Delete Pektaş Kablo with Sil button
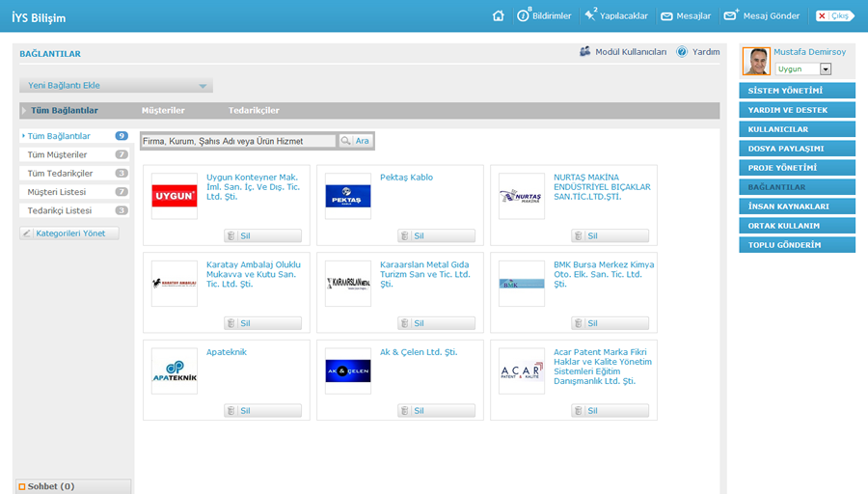This screenshot has width=868, height=494. point(436,235)
